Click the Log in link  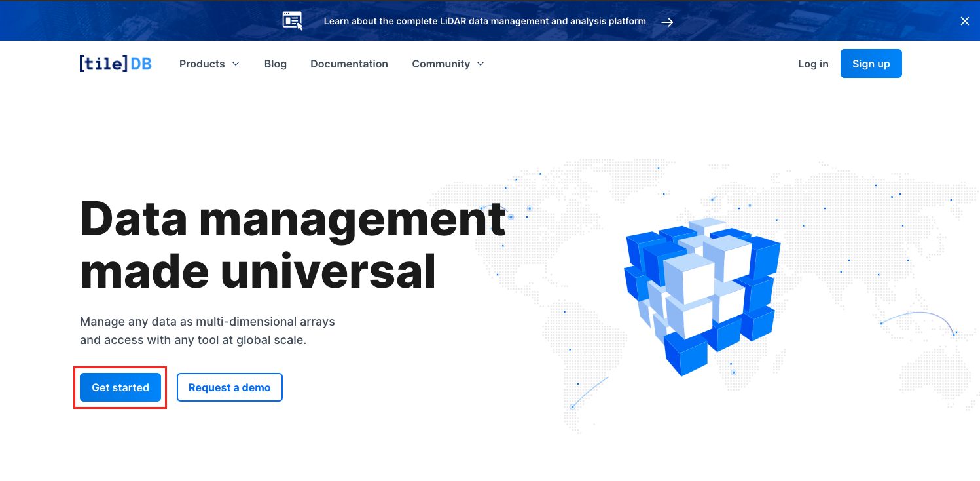tap(813, 64)
